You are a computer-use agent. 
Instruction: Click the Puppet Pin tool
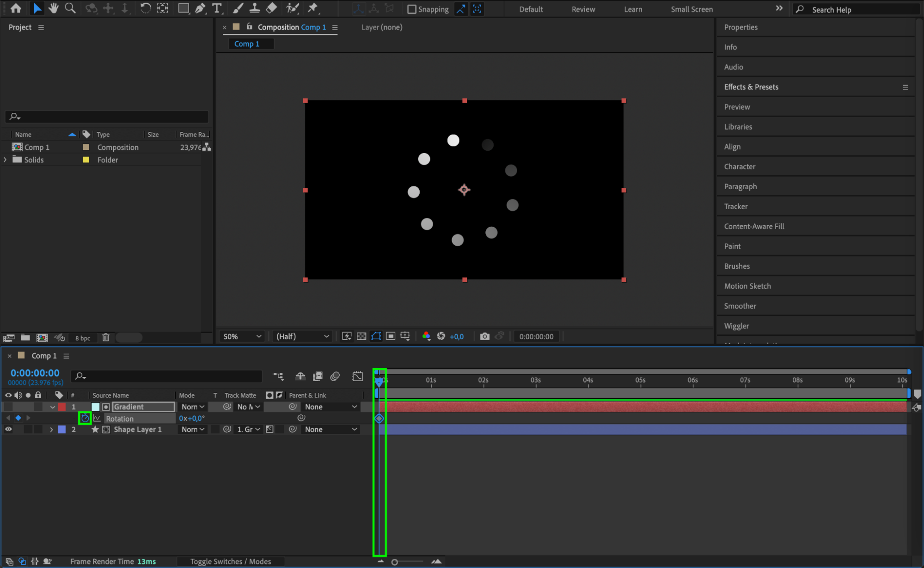tap(313, 8)
